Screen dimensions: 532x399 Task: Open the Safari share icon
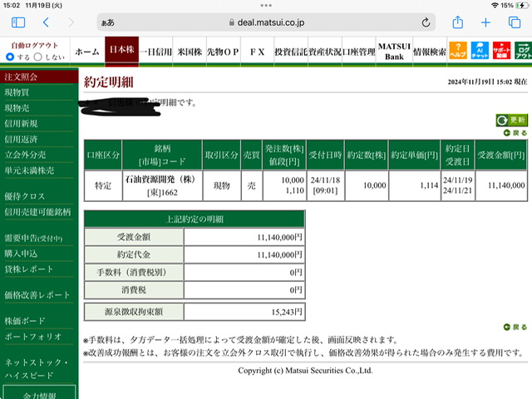[458, 22]
